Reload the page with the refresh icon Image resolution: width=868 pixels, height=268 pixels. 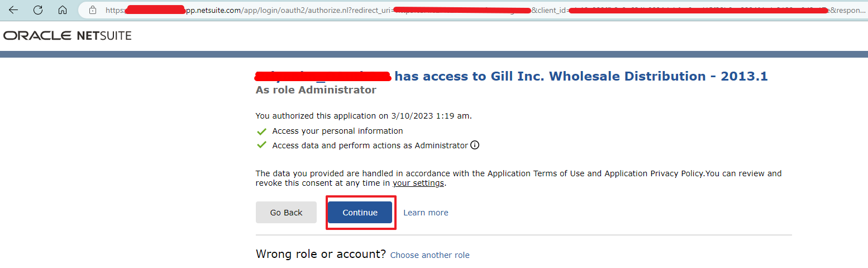pyautogui.click(x=38, y=10)
